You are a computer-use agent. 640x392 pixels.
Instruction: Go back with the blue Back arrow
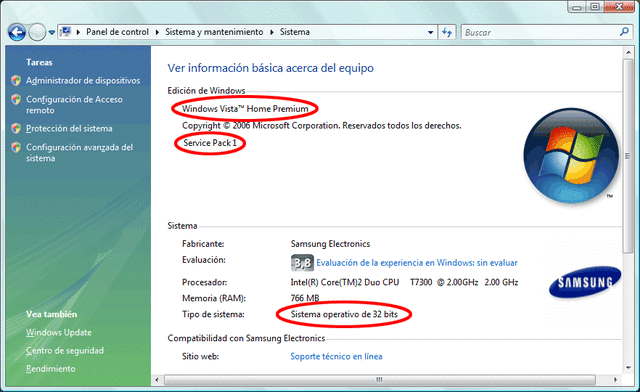(17, 32)
